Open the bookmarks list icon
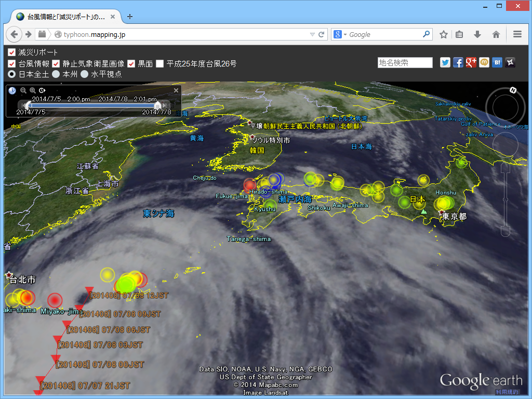 pos(459,34)
